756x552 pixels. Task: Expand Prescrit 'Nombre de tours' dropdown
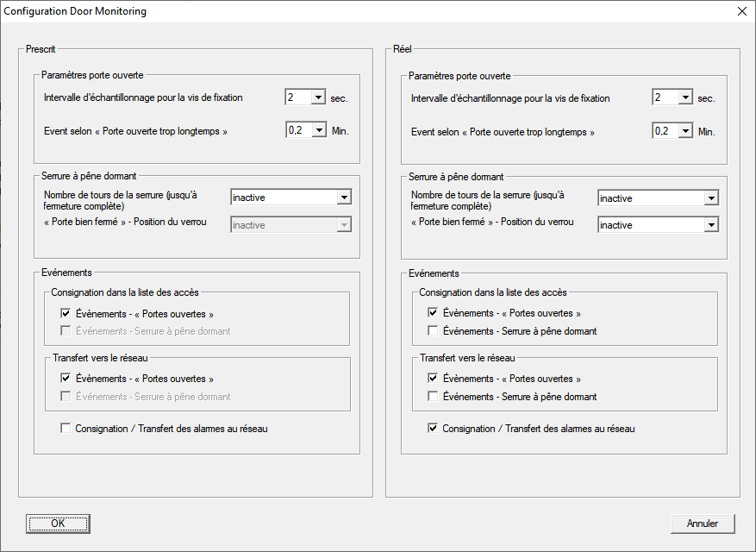click(344, 198)
